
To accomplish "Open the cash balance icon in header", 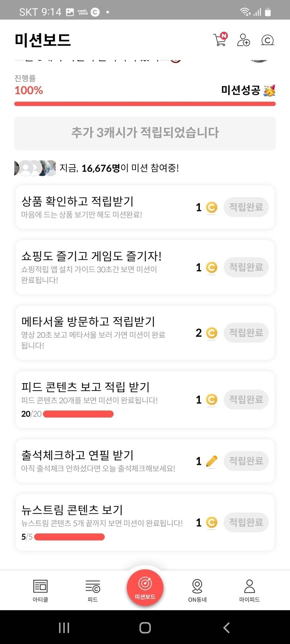I will [x=267, y=40].
